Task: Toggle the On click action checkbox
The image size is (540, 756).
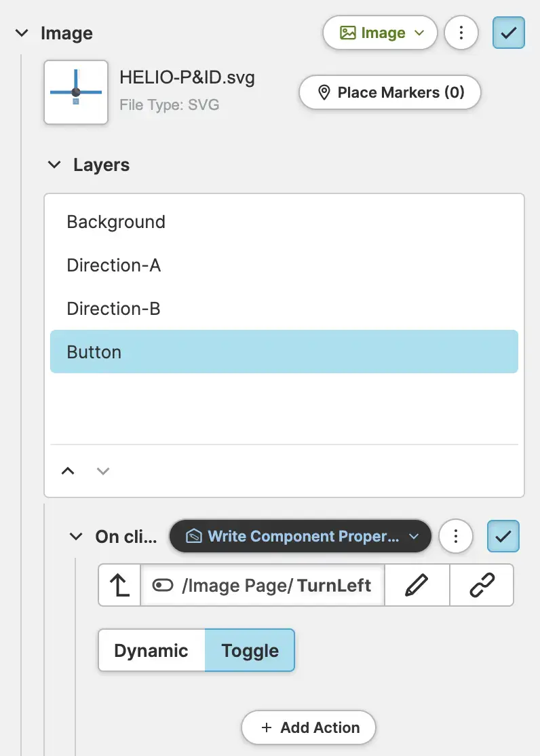Action: click(503, 537)
